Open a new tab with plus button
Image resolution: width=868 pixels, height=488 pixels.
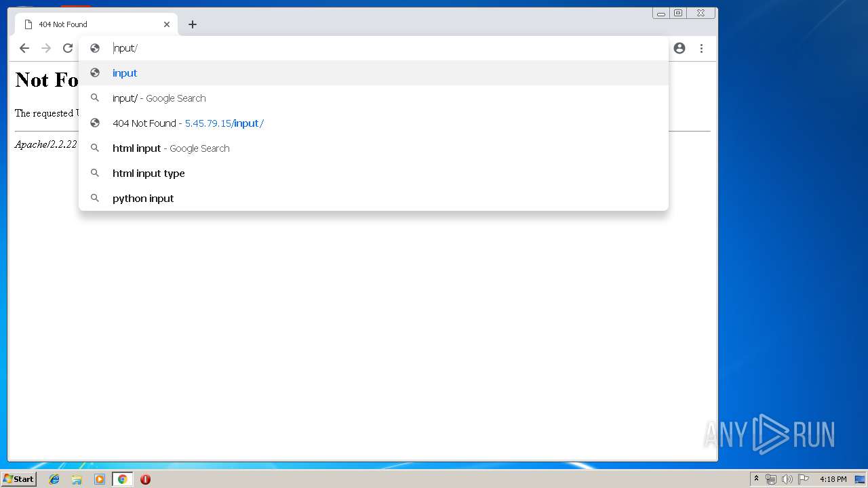[x=193, y=24]
